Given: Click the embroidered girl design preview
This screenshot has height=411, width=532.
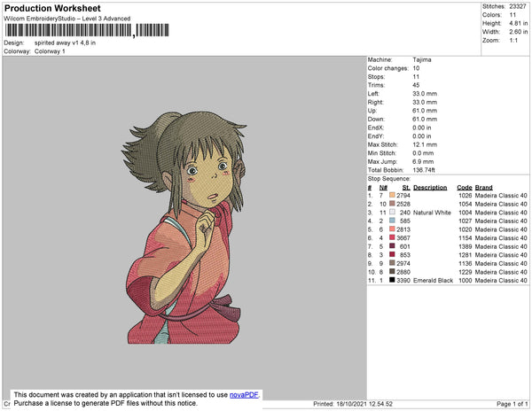Looking at the screenshot, I should [184, 228].
